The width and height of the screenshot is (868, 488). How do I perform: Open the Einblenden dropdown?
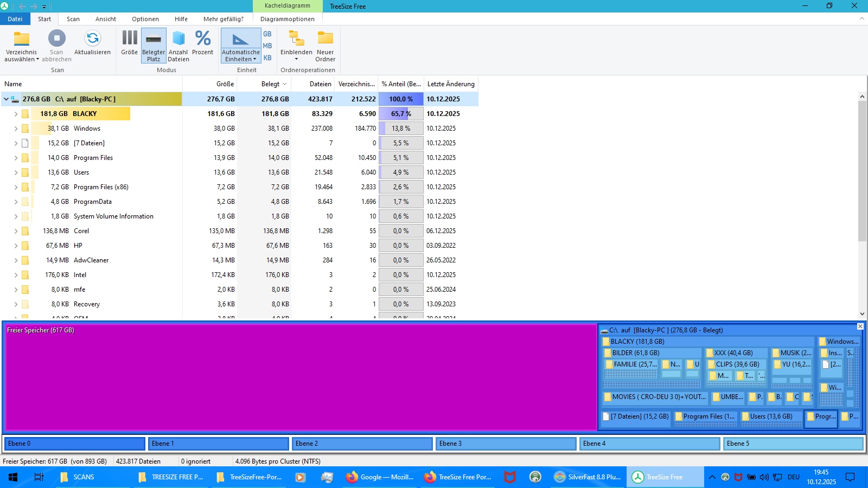pos(296,47)
